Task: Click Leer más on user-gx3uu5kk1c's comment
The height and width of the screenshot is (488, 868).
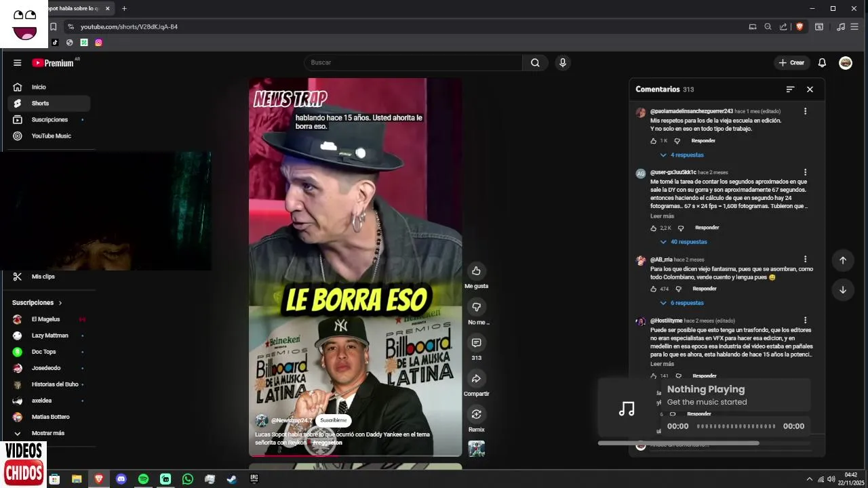Action: click(662, 216)
